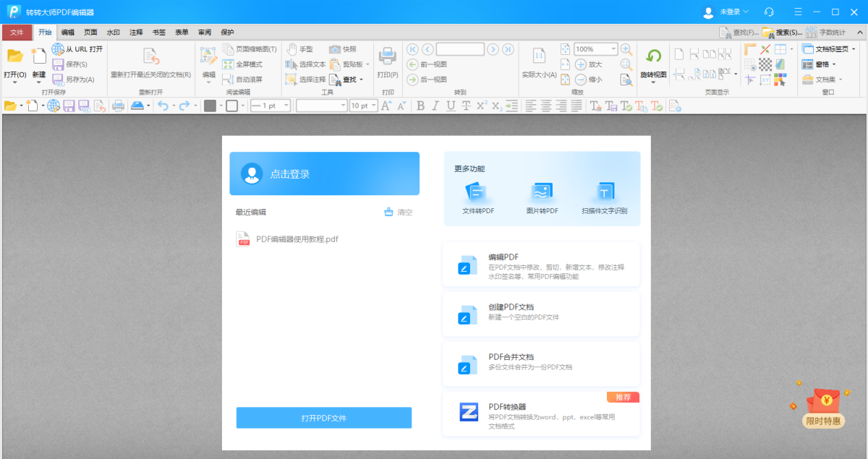868x459 pixels.
Task: Click the gray fill color swatch
Action: [x=210, y=106]
